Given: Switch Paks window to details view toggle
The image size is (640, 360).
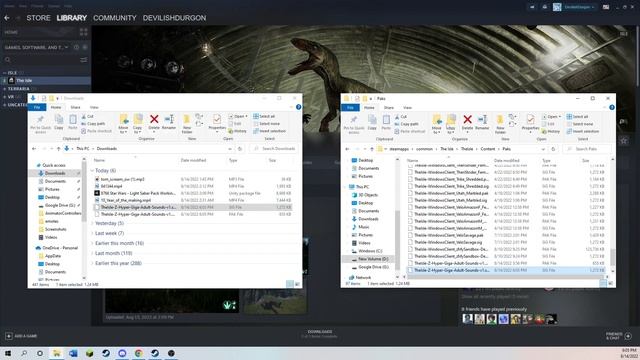Looking at the screenshot, I should (x=603, y=284).
